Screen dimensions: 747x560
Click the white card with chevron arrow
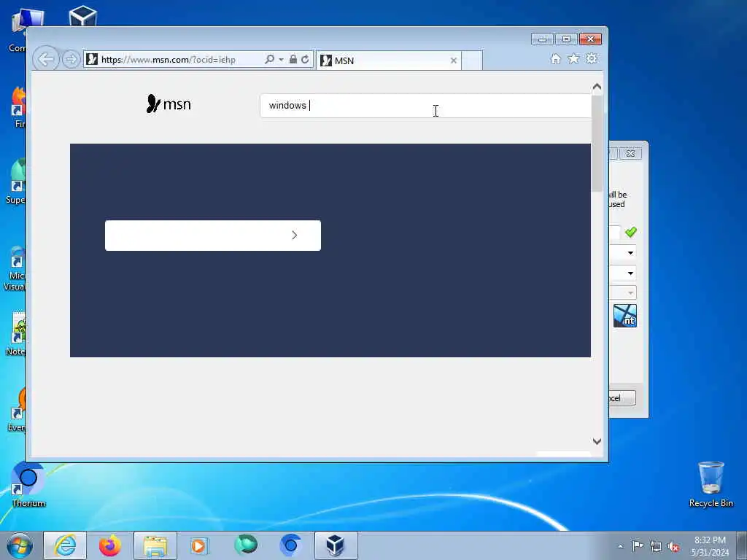click(213, 236)
